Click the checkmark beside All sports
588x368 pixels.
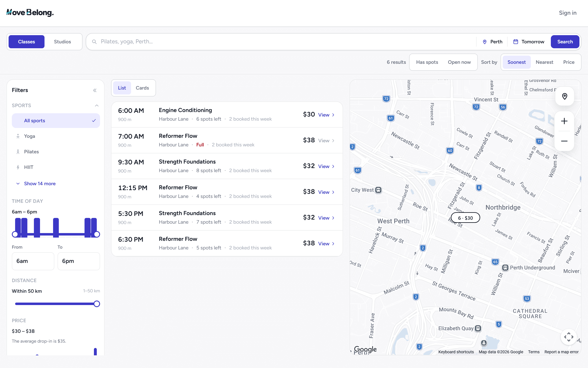pyautogui.click(x=94, y=120)
